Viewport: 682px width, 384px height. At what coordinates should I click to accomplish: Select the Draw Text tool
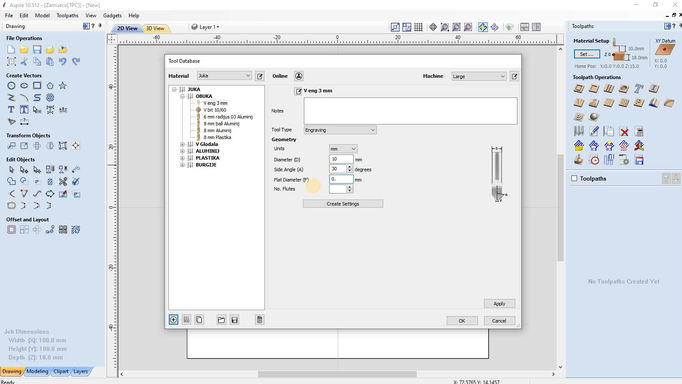click(11, 110)
